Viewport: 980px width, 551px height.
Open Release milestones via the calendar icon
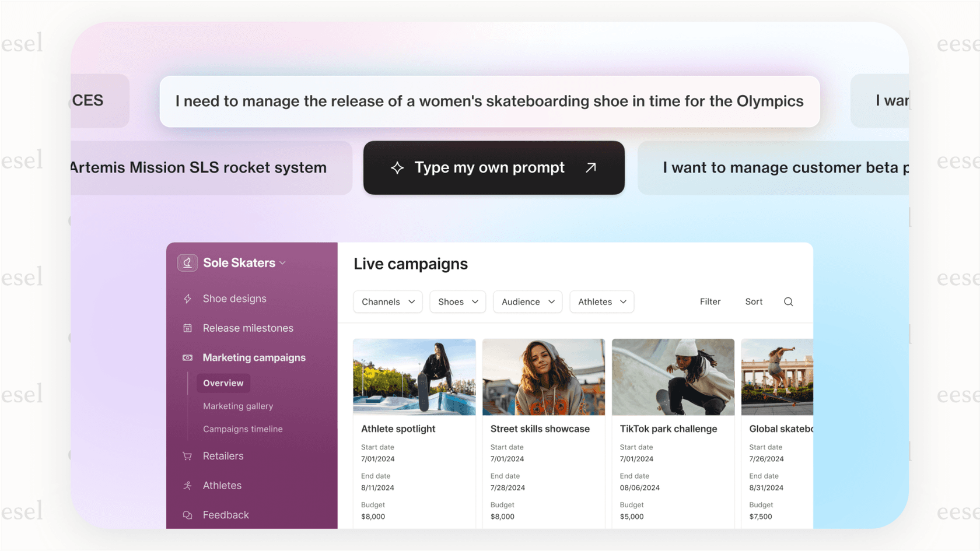(187, 328)
